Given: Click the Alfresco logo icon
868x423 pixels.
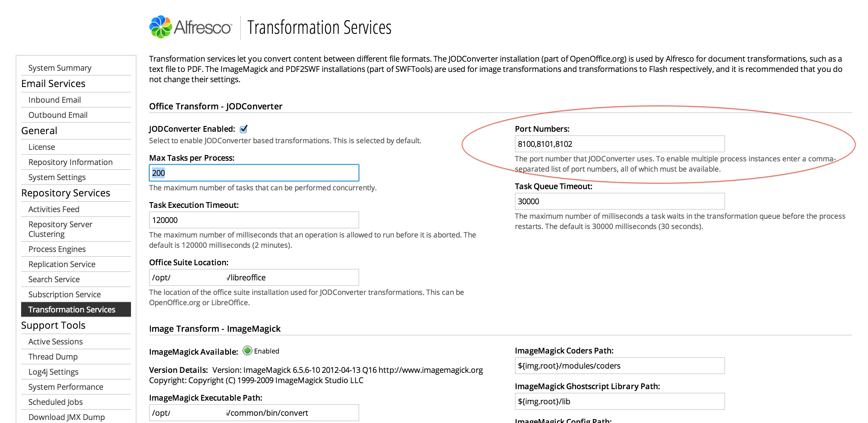Looking at the screenshot, I should tap(161, 27).
